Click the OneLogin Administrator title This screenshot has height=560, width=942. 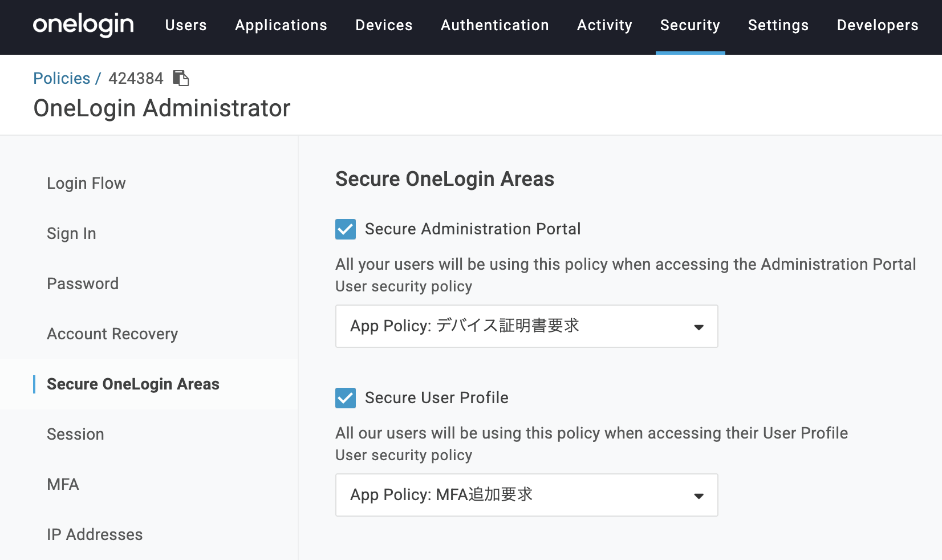[162, 108]
